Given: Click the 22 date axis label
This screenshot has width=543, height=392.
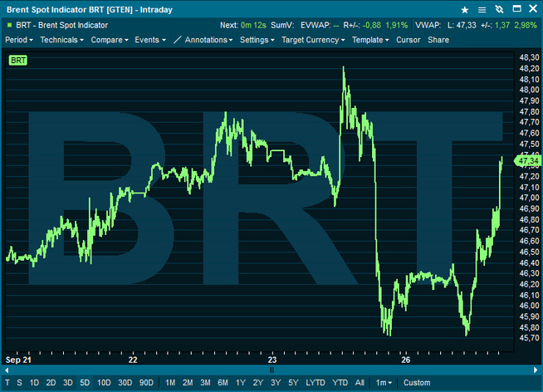Looking at the screenshot, I should tap(133, 360).
